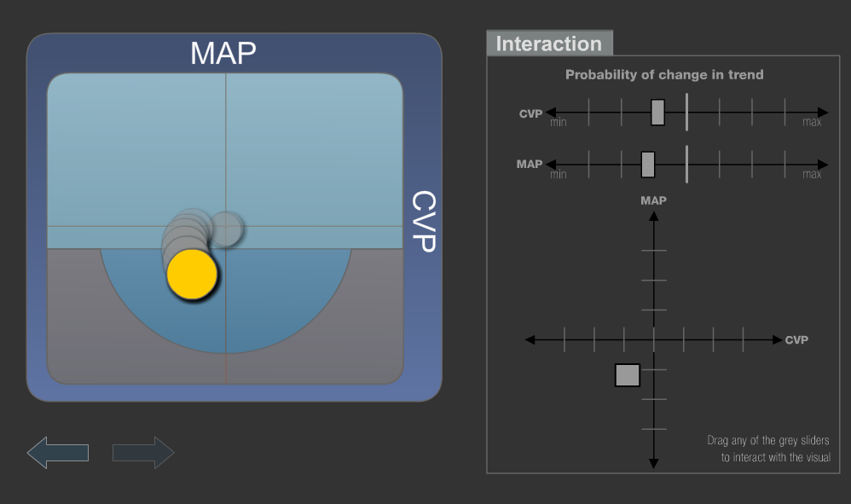Click the white center marker on the CVP slider
The image size is (851, 504).
tap(686, 113)
